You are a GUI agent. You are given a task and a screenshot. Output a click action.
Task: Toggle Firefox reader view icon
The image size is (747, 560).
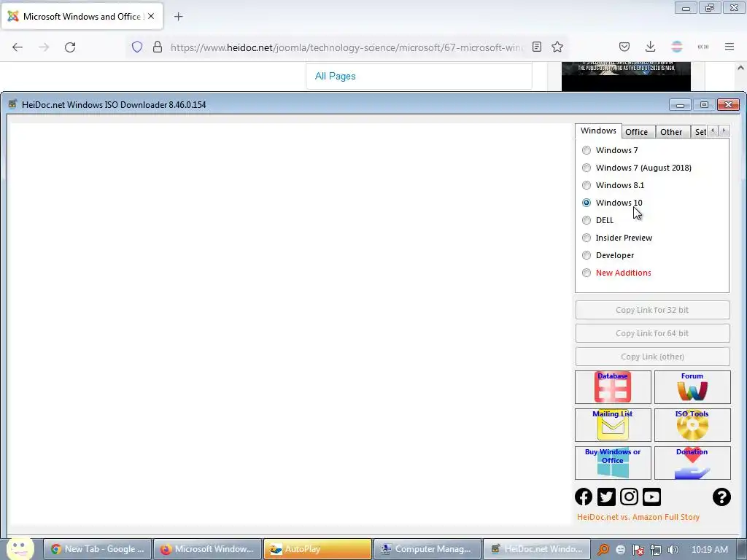[537, 47]
